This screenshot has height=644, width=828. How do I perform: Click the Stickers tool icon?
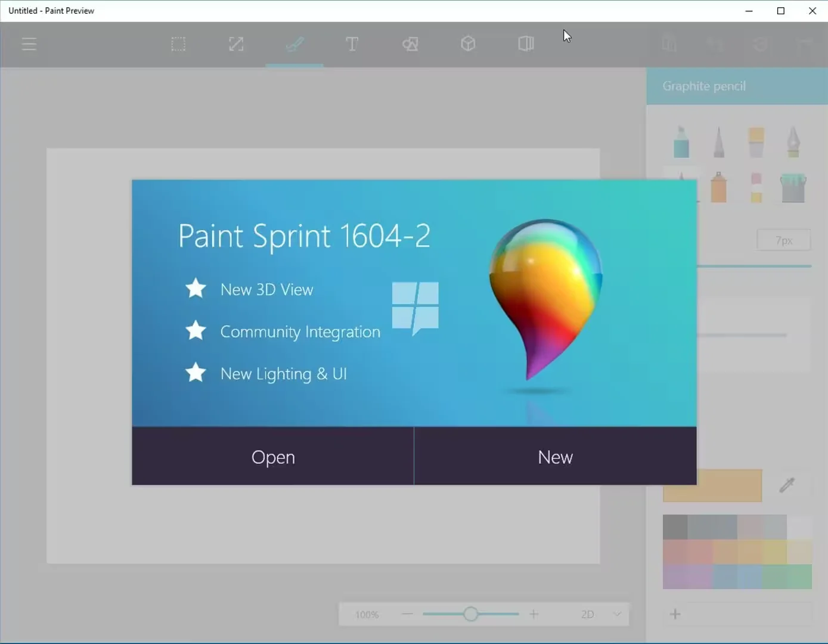526,44
